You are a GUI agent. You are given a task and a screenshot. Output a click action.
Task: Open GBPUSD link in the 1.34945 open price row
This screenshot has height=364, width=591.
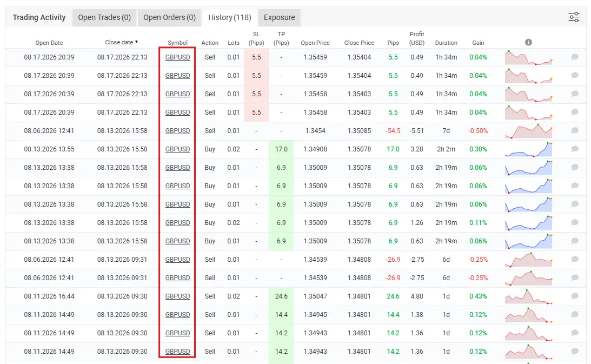coord(177,315)
